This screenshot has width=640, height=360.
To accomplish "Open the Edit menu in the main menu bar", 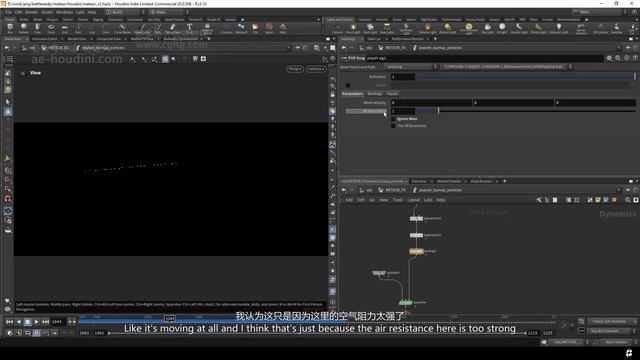I will coord(18,12).
